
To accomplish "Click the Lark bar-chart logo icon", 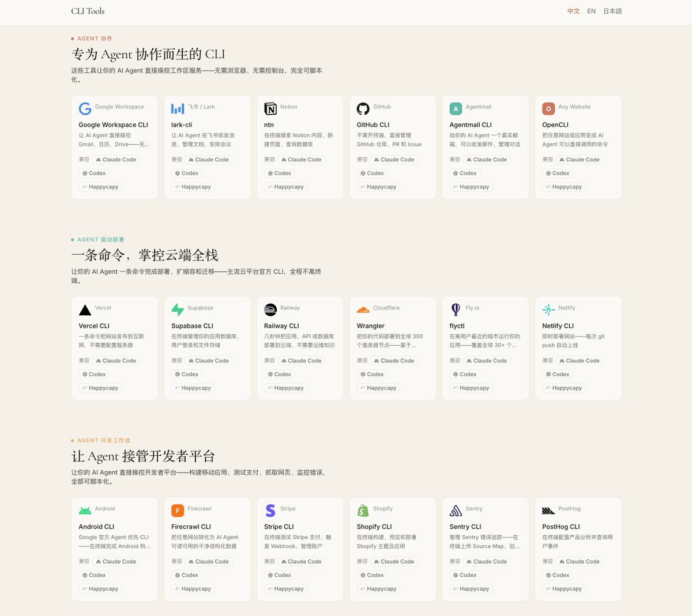I will [178, 108].
